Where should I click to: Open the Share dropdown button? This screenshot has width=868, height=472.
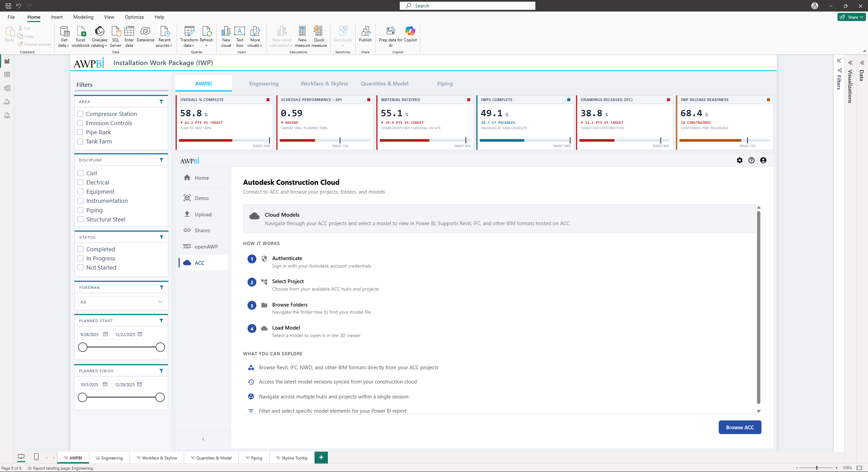point(852,17)
